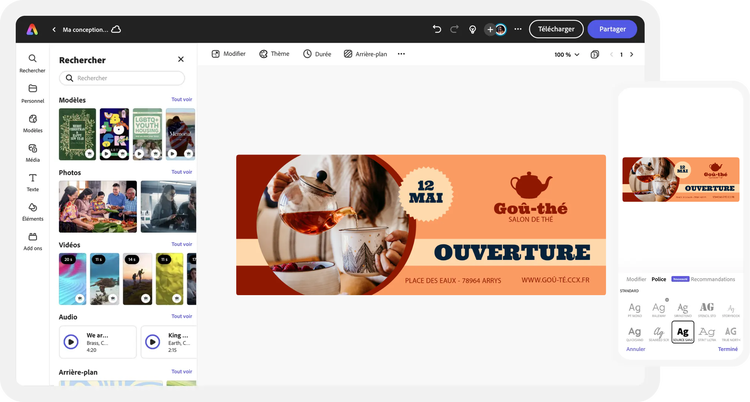Click the user avatar in header
The width and height of the screenshot is (750, 402).
[x=500, y=30]
